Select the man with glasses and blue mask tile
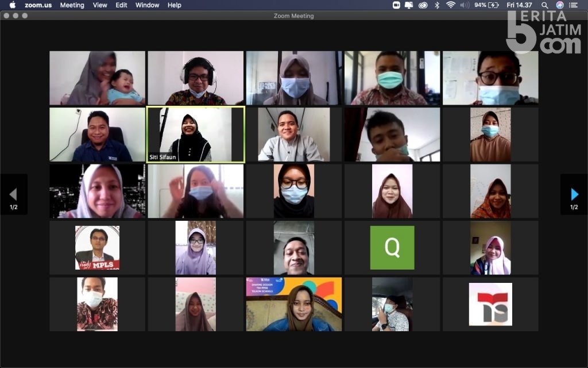Image resolution: width=588 pixels, height=368 pixels. 490,78
